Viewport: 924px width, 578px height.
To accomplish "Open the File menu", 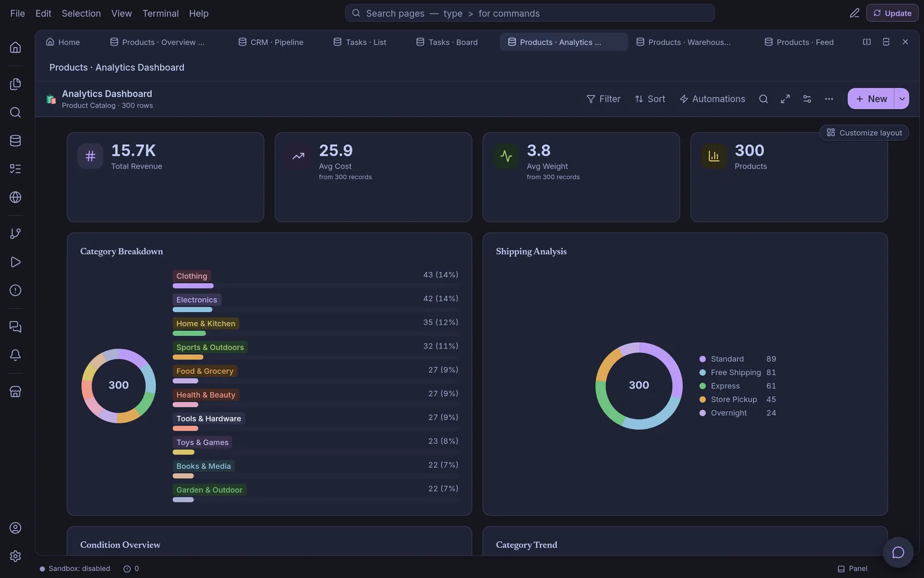I will (x=17, y=13).
